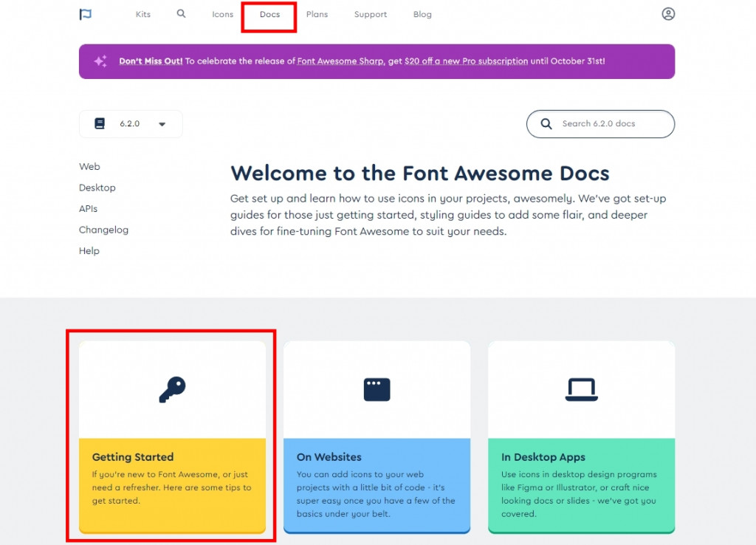Viewport: 756px width, 545px height.
Task: Open the Font Awesome Sharp link
Action: coord(341,61)
